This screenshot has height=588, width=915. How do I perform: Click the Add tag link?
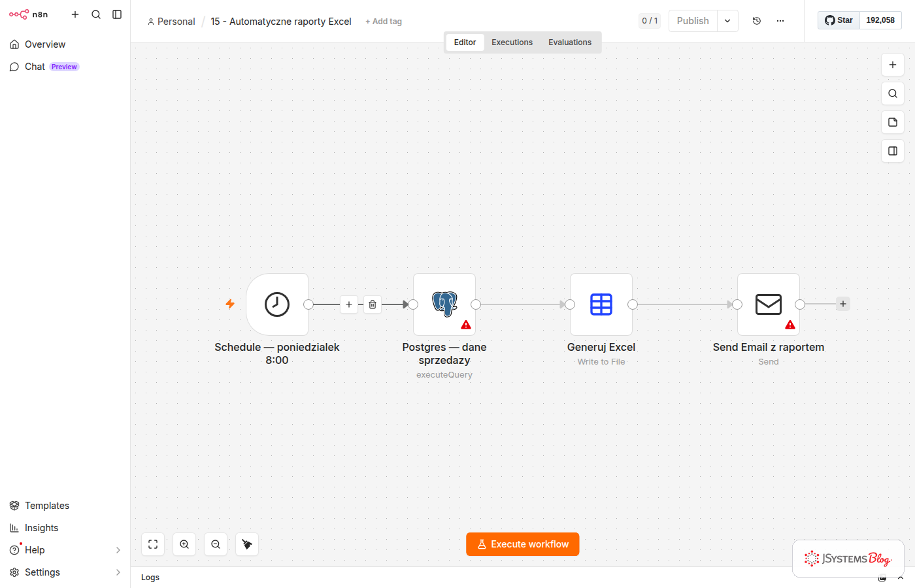tap(384, 22)
